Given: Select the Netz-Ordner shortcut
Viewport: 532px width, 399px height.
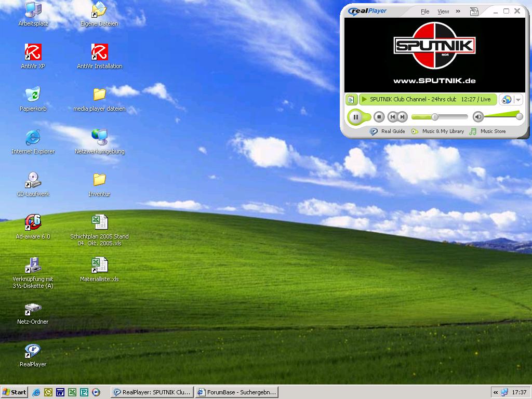Looking at the screenshot, I should pyautogui.click(x=33, y=314).
